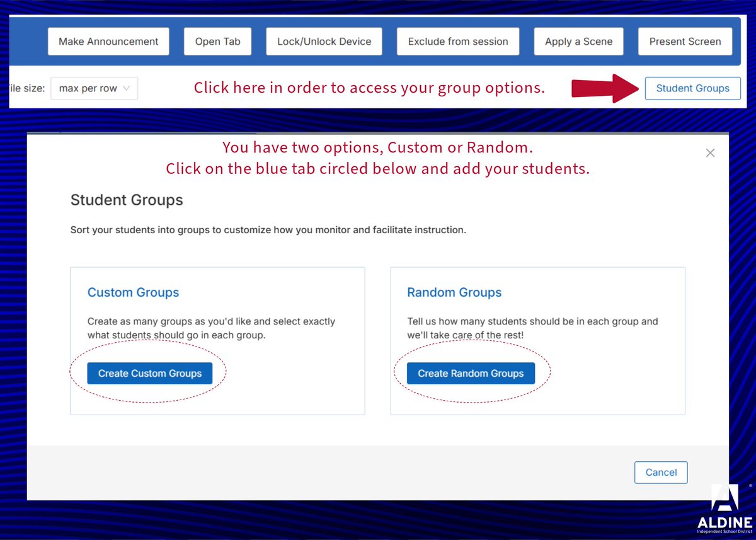Cancel the Student Groups dialog

661,472
